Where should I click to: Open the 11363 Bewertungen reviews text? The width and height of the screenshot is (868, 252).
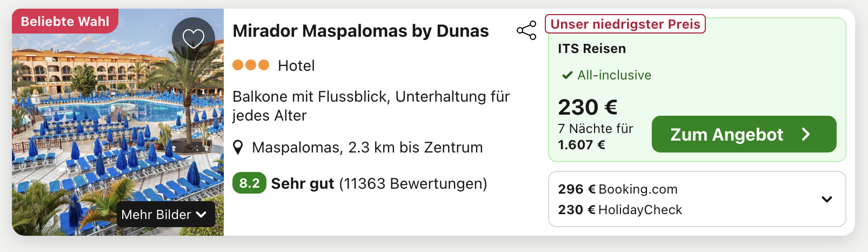point(413,184)
